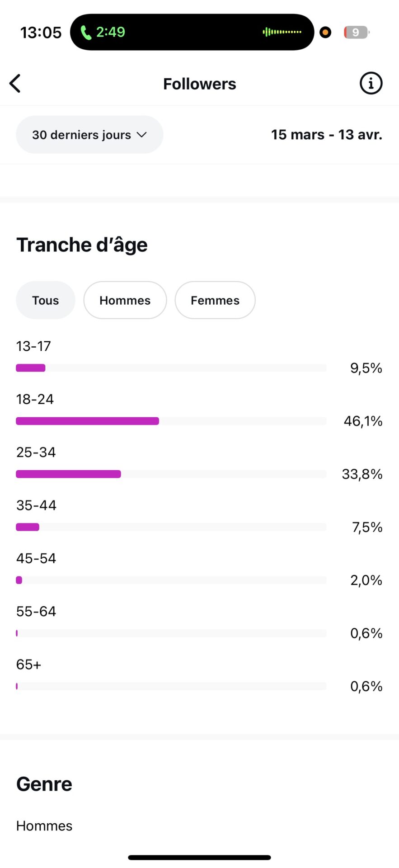Switch to the Hommes age filter
The image size is (399, 868).
click(x=125, y=300)
